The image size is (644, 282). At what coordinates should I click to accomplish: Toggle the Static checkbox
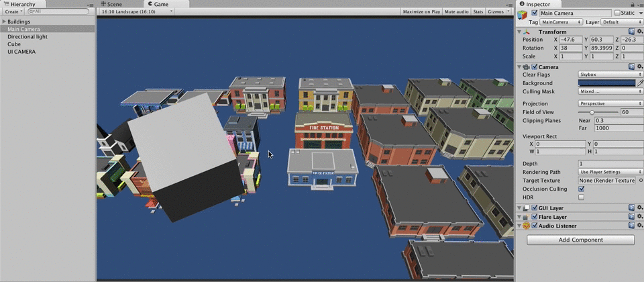point(617,13)
